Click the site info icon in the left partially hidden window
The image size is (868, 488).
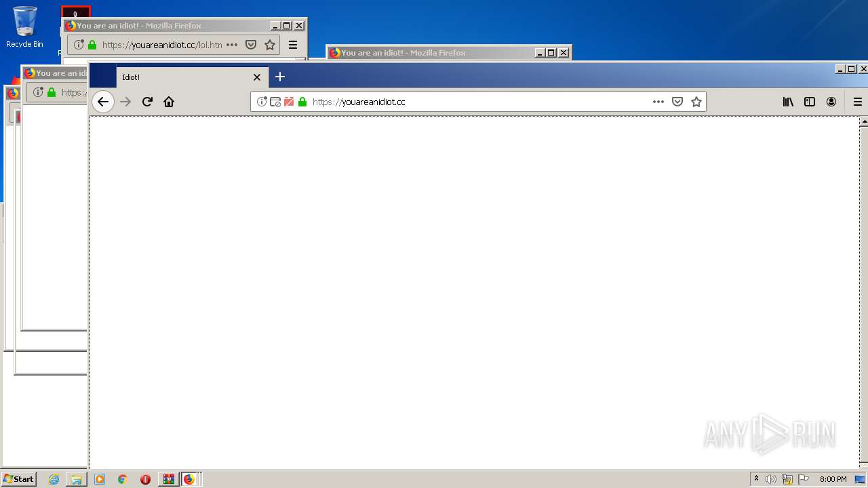(38, 92)
